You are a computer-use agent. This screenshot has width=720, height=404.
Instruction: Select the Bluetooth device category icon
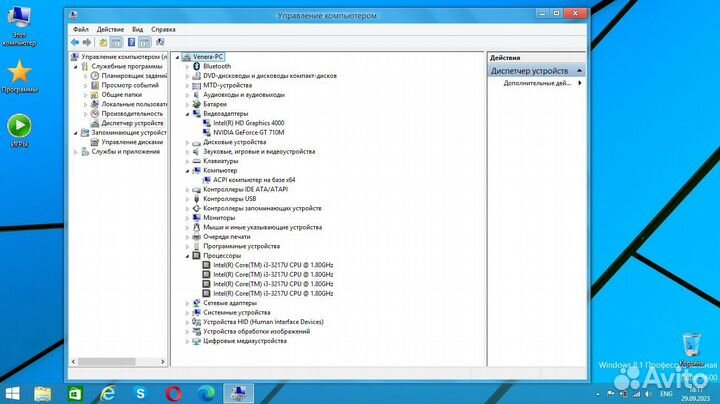click(x=197, y=66)
